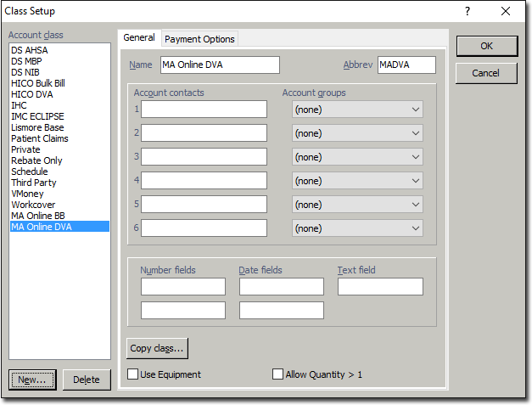The width and height of the screenshot is (532, 405).
Task: Tick Allow Quantity > 1 checkbox
Action: [278, 374]
